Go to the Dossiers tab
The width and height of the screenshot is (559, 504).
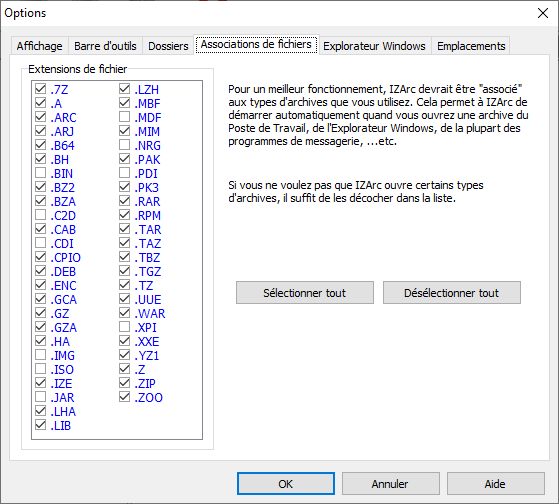[168, 46]
